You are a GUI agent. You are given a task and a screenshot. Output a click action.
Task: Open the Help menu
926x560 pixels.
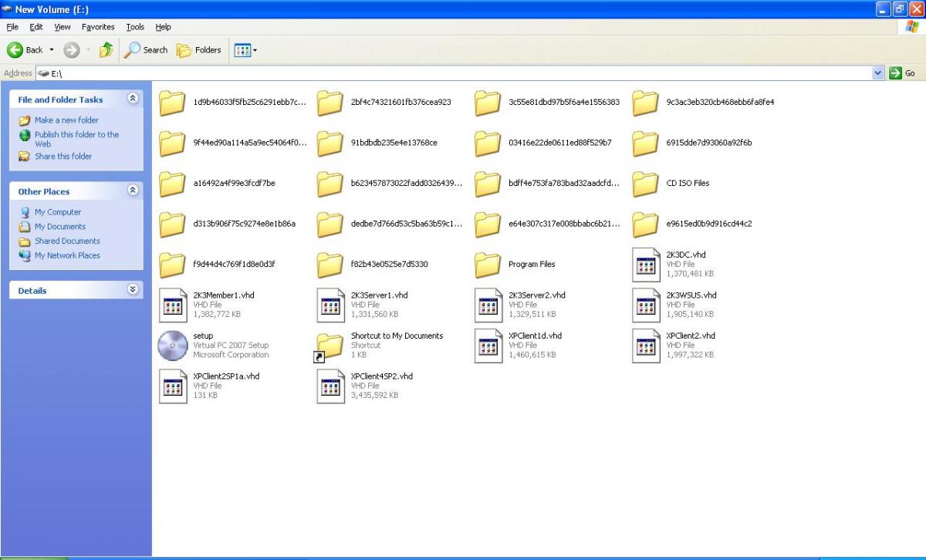[x=163, y=27]
